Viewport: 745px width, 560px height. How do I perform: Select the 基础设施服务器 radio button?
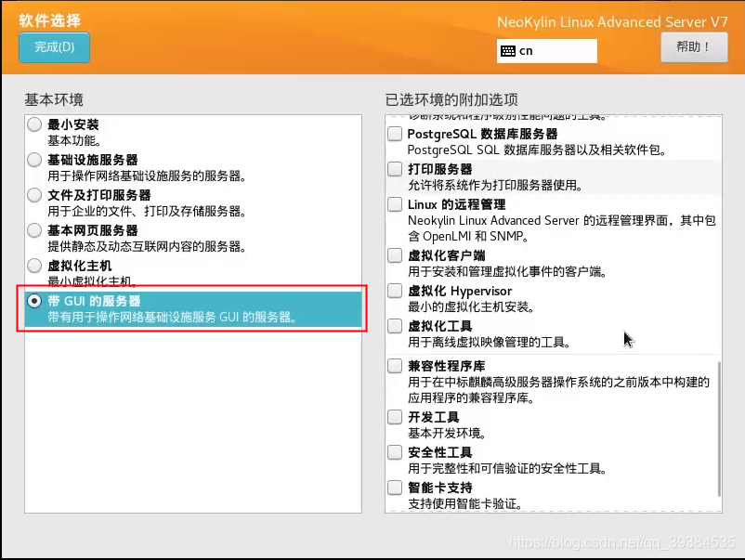(x=34, y=160)
